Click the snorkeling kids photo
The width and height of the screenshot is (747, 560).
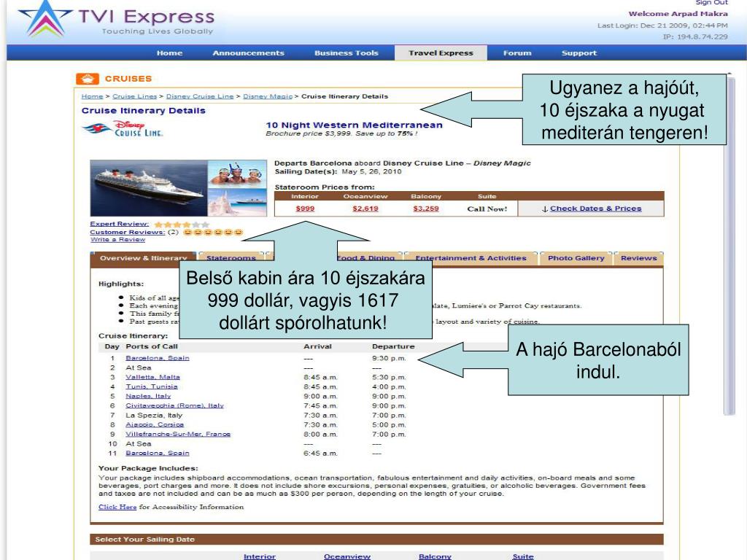click(237, 174)
